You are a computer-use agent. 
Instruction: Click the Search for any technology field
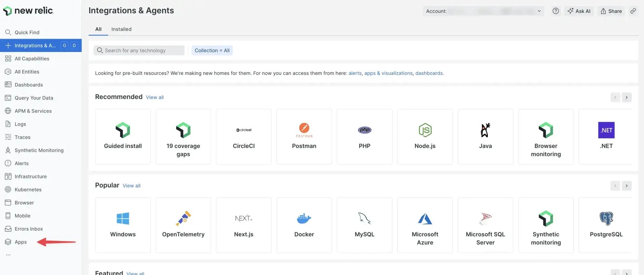click(x=139, y=50)
